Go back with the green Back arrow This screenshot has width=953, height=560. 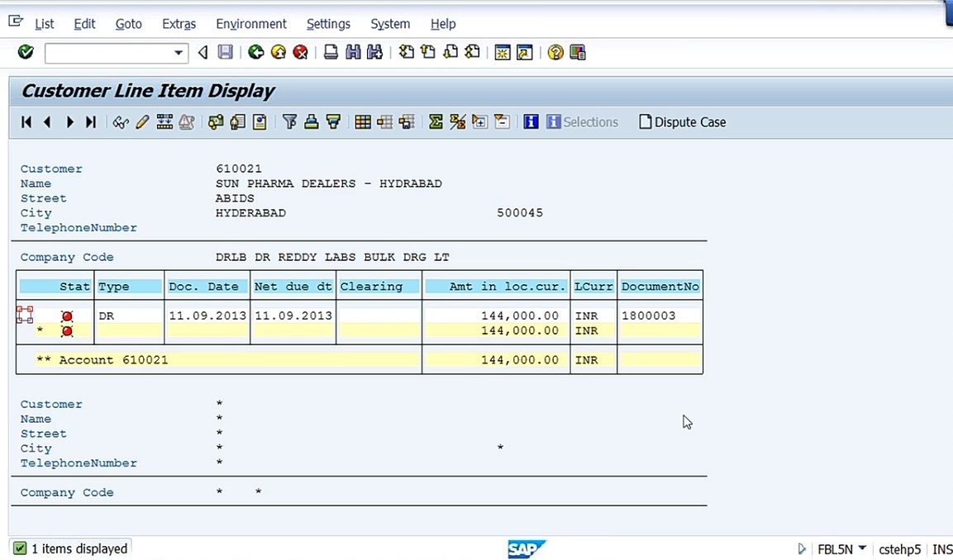coord(256,52)
